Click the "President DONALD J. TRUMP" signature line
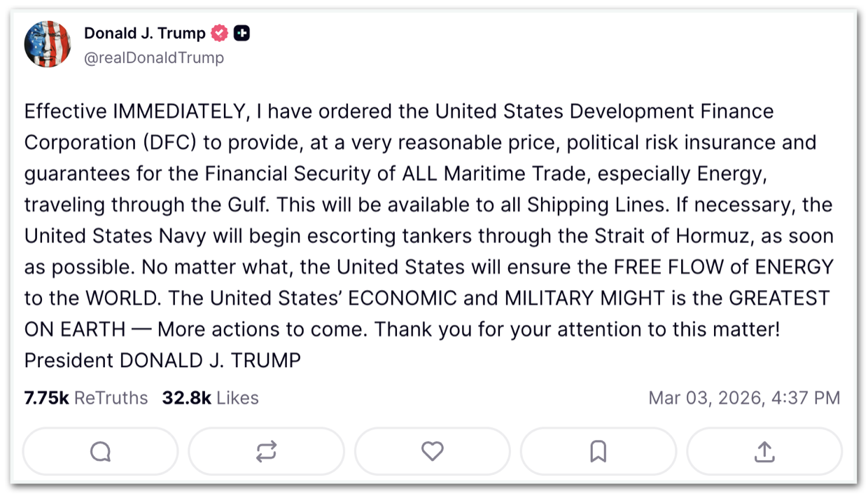This screenshot has height=496, width=868. 162,360
